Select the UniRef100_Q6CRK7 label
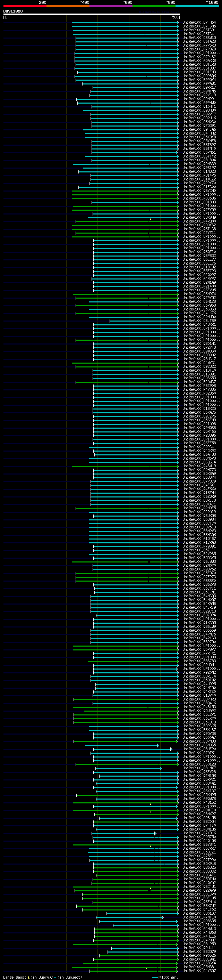This screenshot has height=980, width=222. pos(199,848)
